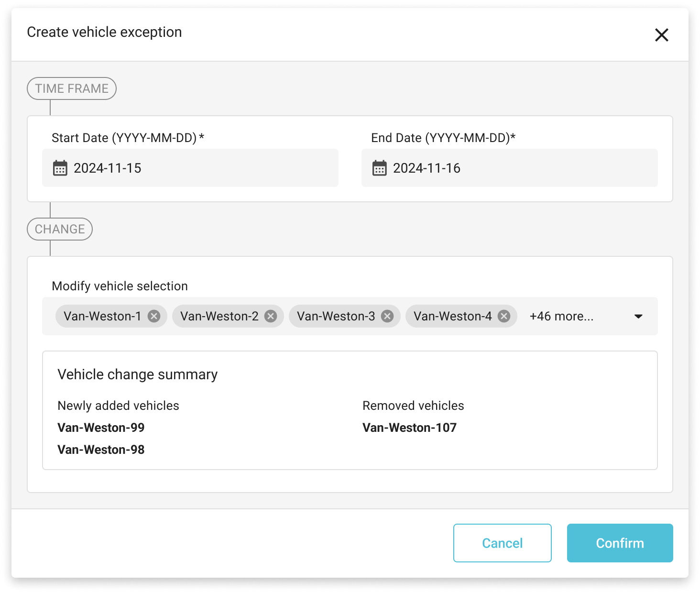This screenshot has height=593, width=700.
Task: Click the Van-Weston-1 chip label
Action: click(102, 316)
